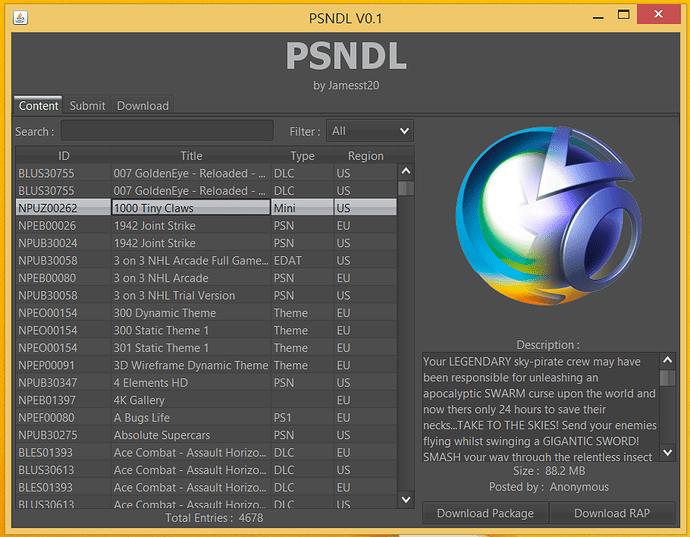
Task: Open the Download tab
Action: 143,106
